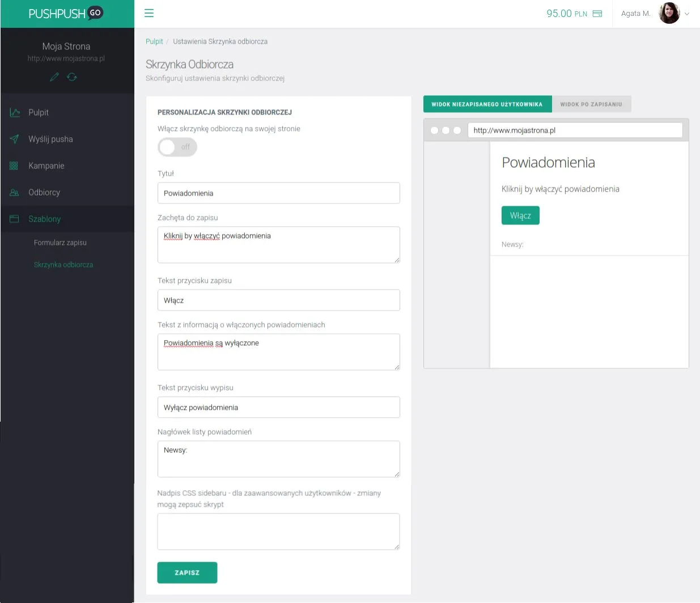Switch to Widok po zapisaniu tab

coord(591,104)
